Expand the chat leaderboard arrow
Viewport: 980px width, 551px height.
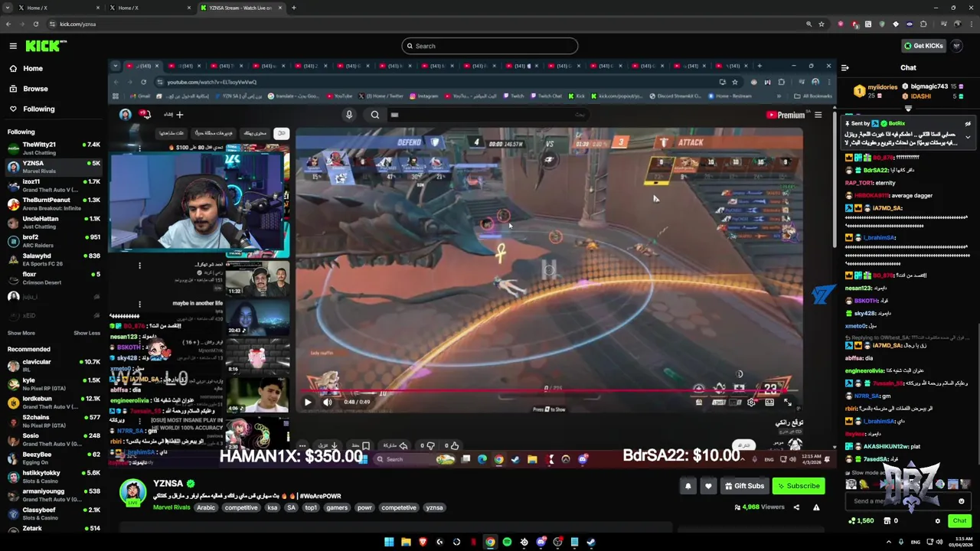tap(908, 108)
